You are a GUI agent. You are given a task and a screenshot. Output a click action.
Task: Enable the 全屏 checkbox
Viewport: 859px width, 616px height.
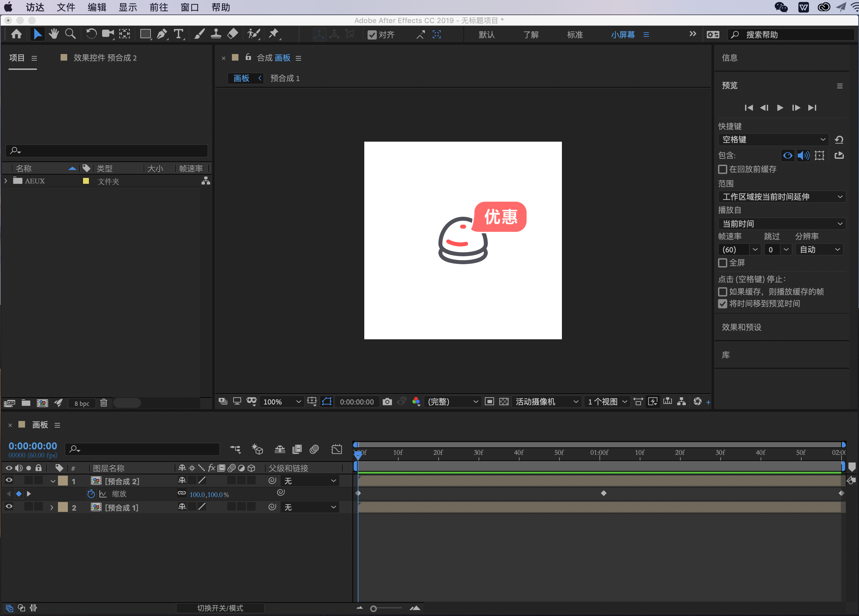(x=723, y=263)
